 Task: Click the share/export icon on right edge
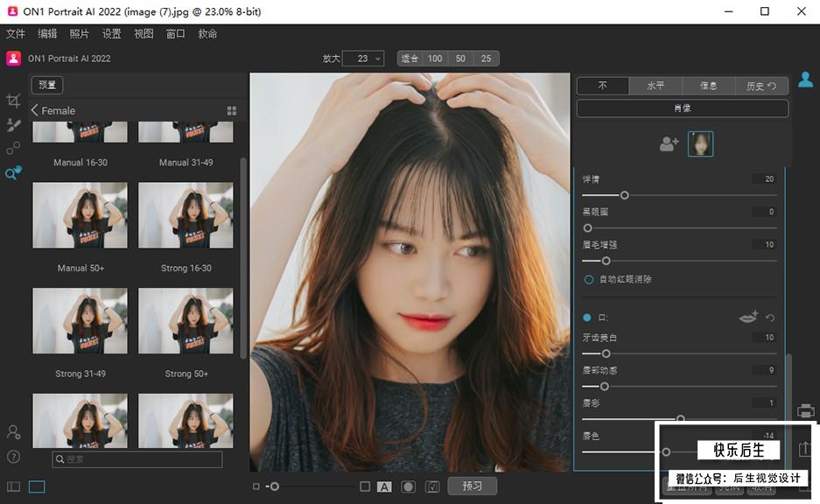(804, 449)
